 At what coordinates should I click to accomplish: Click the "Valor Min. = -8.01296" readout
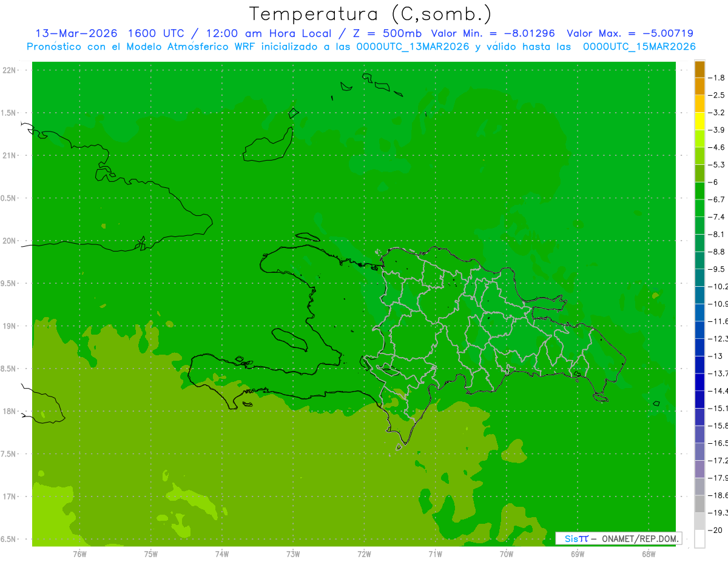pos(493,33)
